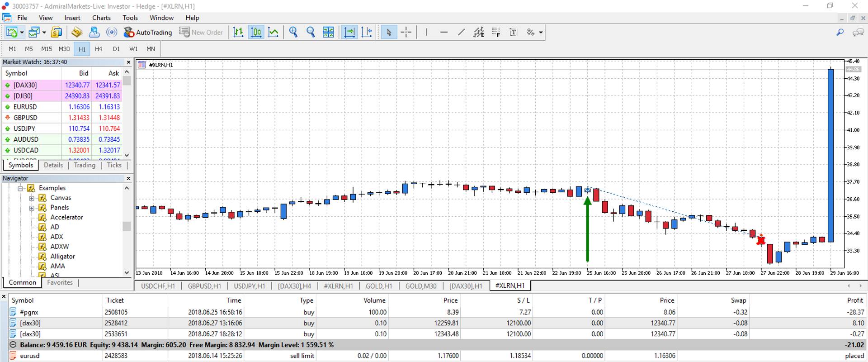Viewport: 868px width, 362px height.
Task: Toggle chart auto scroll to end
Action: point(349,32)
